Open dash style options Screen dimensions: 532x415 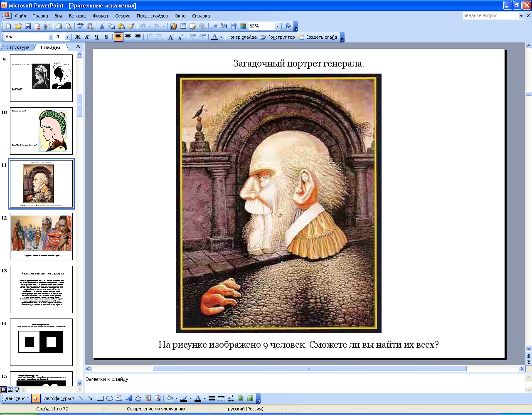221,398
